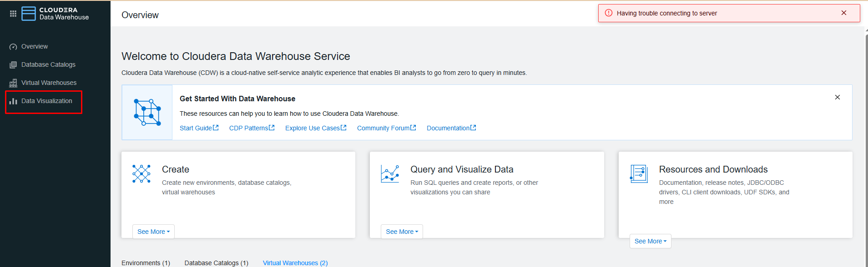Open the Documentation link
868x267 pixels.
coord(448,128)
